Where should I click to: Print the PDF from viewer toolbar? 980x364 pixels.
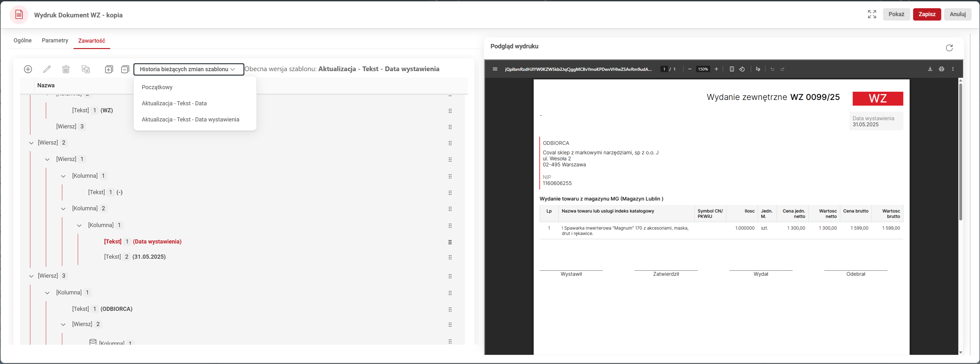pyautogui.click(x=941, y=69)
